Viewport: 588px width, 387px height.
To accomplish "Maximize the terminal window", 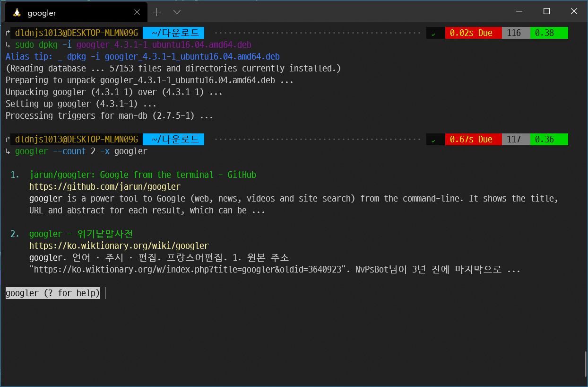I will pyautogui.click(x=546, y=11).
